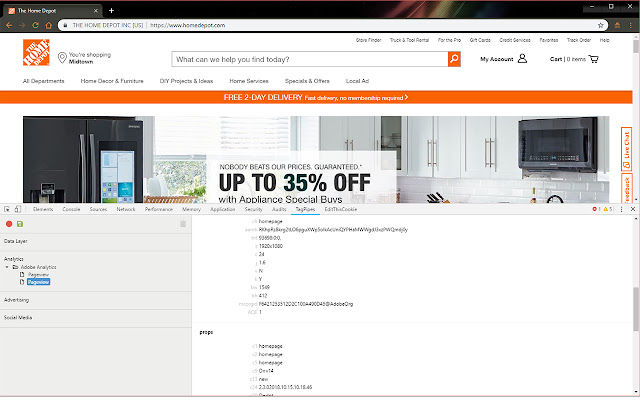Switch to the Application tab
640x400 pixels.
point(222,209)
